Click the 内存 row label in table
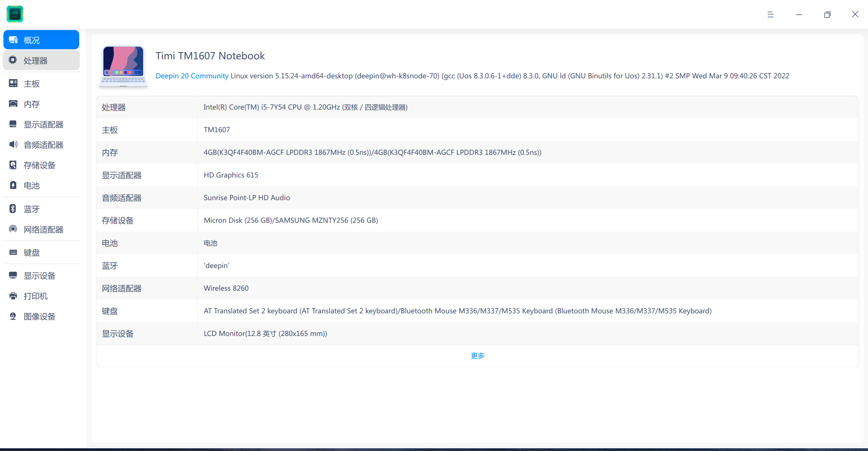868x451 pixels. pyautogui.click(x=110, y=153)
